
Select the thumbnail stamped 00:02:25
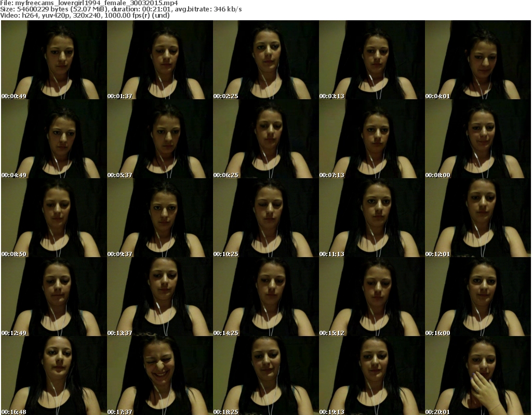tap(265, 60)
